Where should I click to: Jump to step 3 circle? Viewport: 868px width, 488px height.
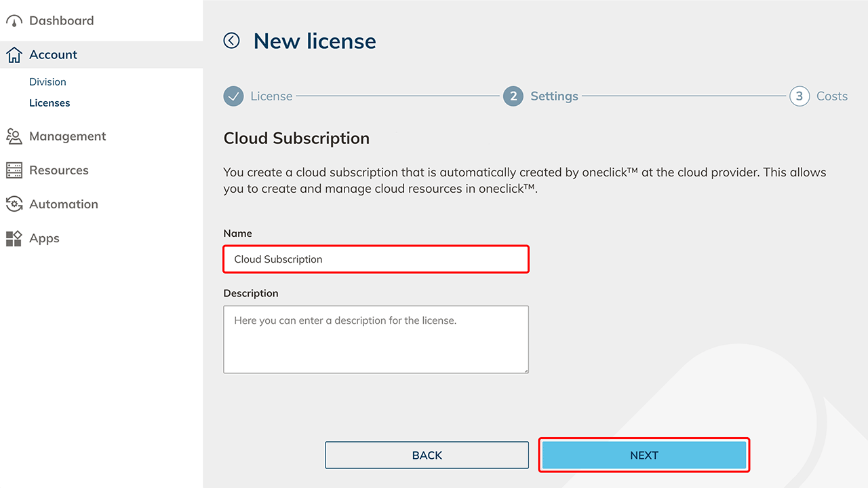799,96
